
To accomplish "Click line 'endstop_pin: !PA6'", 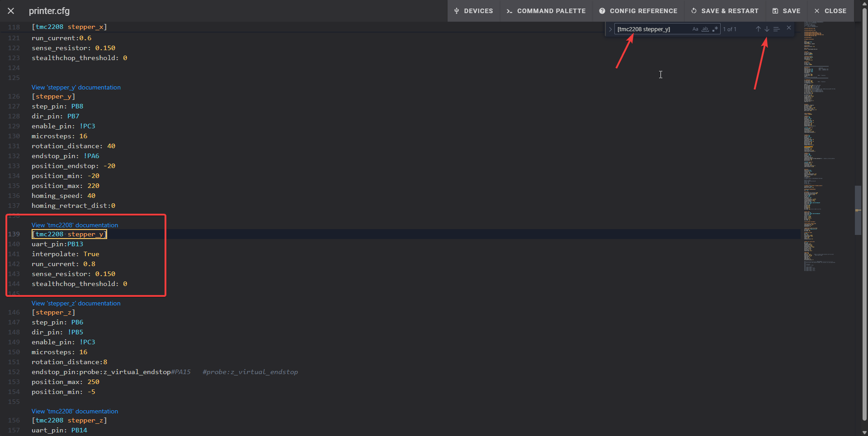I will 65,156.
